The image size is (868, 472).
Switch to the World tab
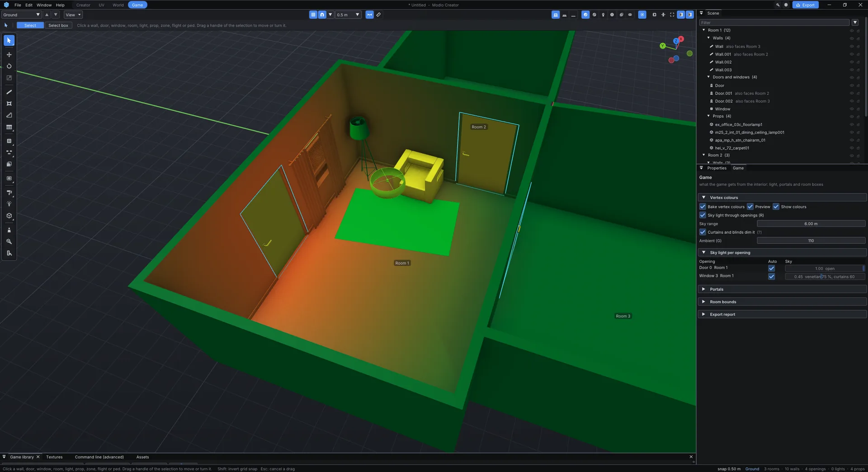point(118,5)
